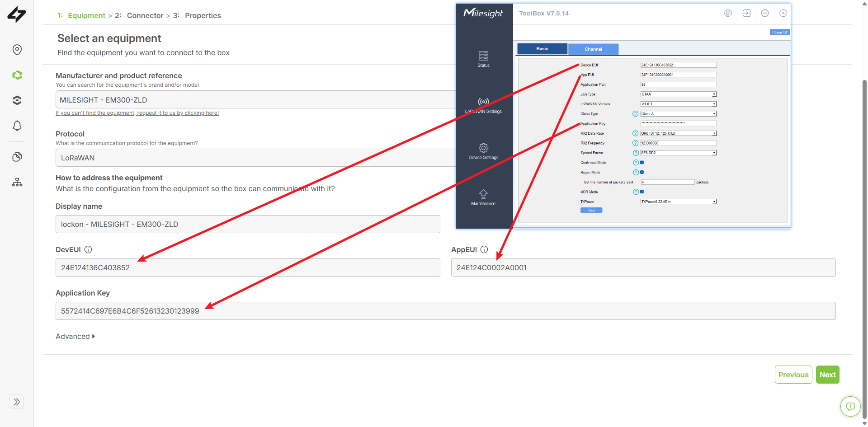Click the request equipment link
This screenshot has height=427, width=868.
click(x=137, y=113)
